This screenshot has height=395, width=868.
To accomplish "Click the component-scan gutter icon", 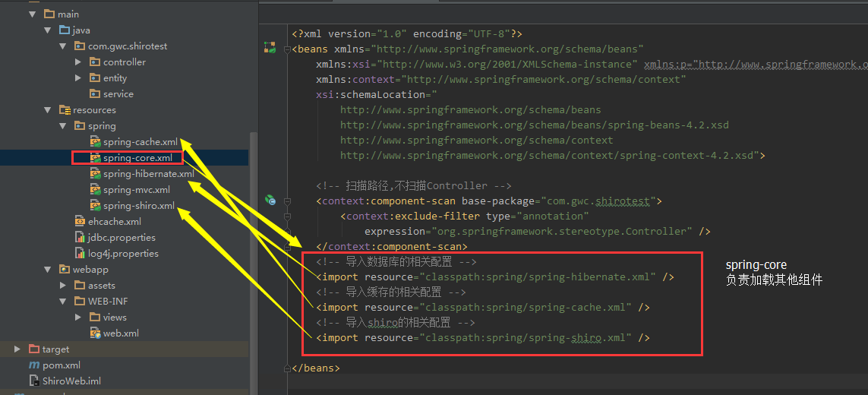I will 270,200.
